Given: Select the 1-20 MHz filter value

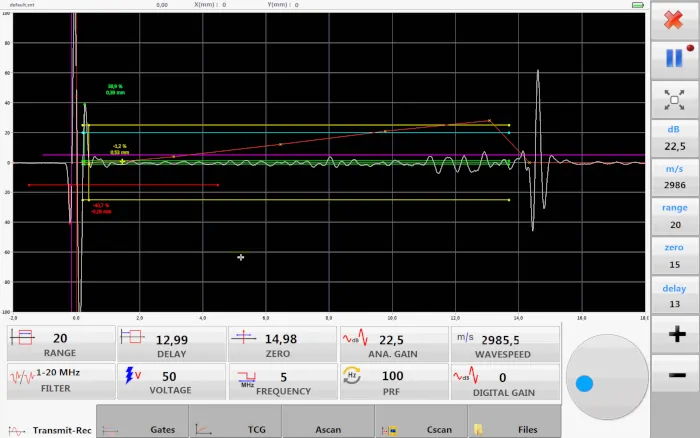Looking at the screenshot, I should coord(58,372).
